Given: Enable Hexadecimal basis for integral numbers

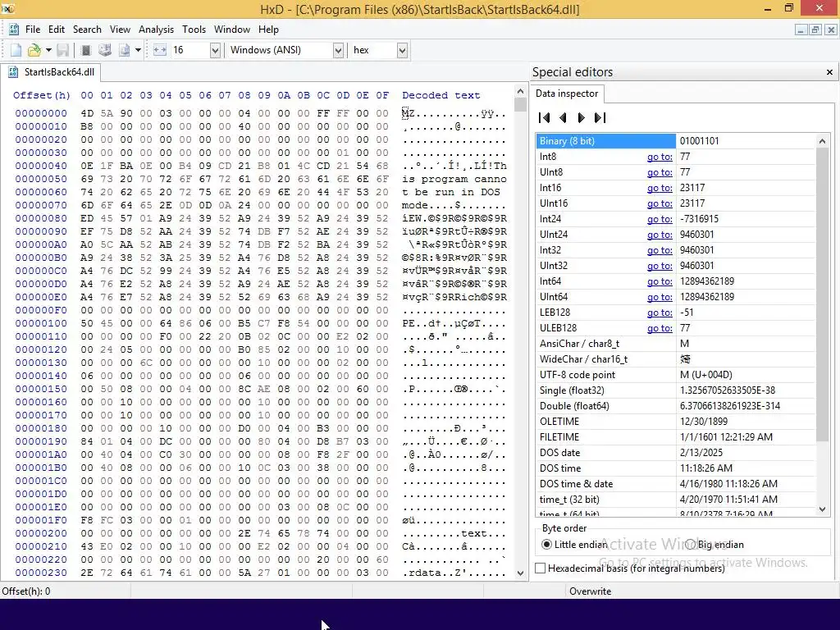Looking at the screenshot, I should 631,568.
